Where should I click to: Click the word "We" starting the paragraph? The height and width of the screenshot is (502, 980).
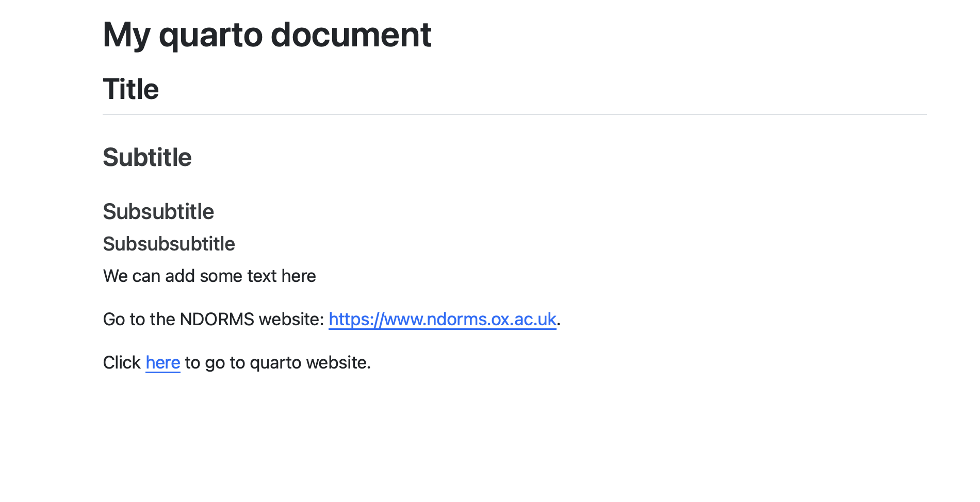115,276
